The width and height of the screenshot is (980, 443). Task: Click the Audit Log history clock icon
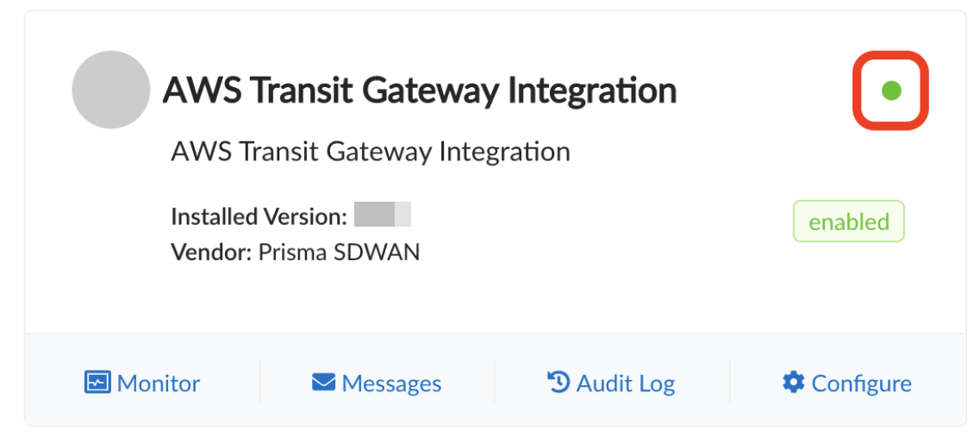click(559, 382)
